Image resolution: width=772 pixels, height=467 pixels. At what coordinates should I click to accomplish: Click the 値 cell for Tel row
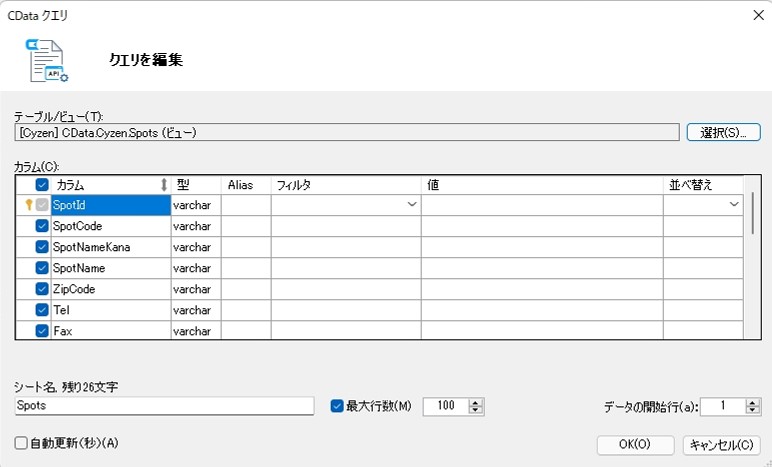[x=542, y=310]
